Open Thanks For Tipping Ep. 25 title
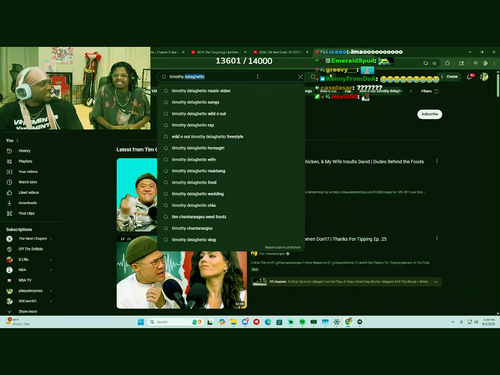 (x=345, y=239)
